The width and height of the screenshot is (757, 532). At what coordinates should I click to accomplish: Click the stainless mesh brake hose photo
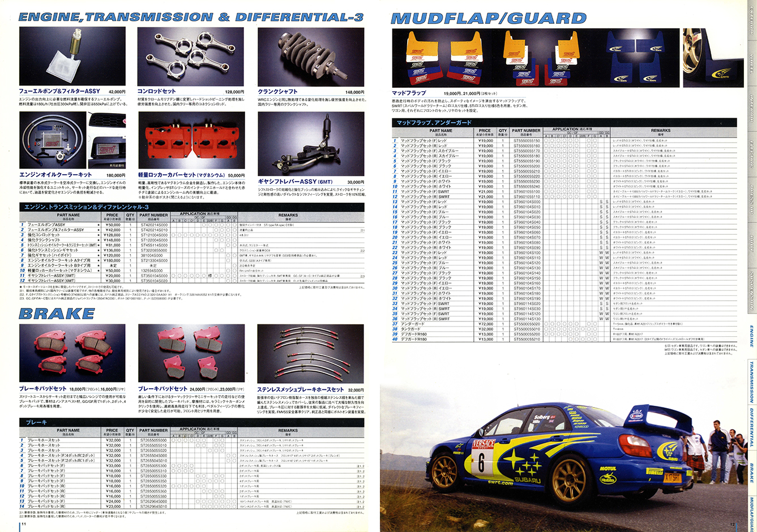311,354
